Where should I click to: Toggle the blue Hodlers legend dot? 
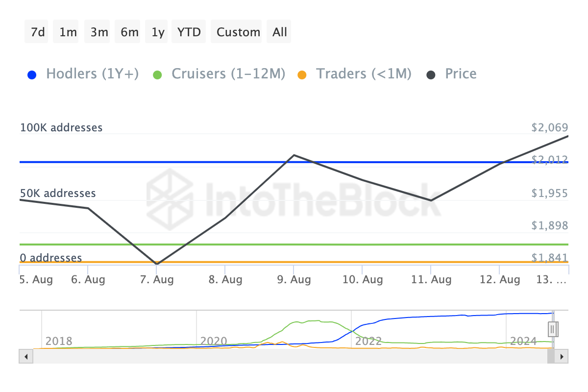click(x=31, y=75)
